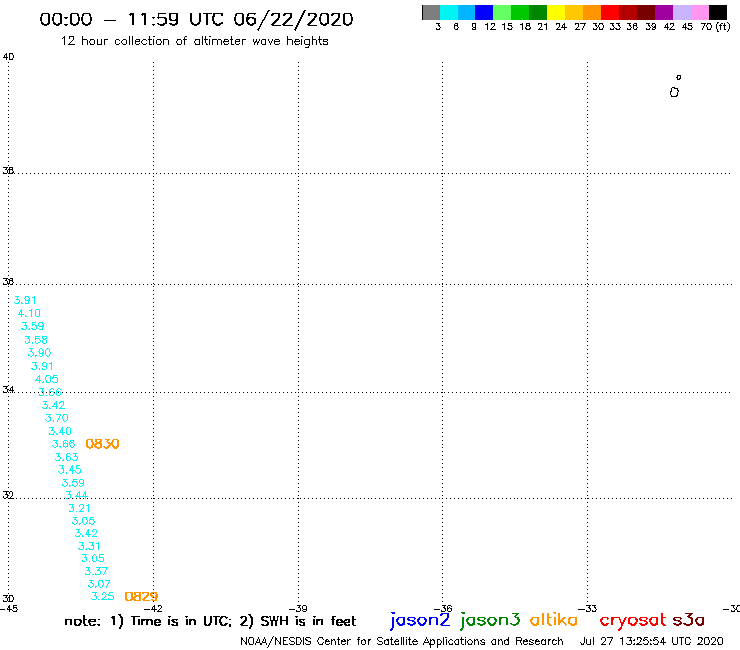
Task: Click the smaller island outline on the map
Action: [678, 77]
